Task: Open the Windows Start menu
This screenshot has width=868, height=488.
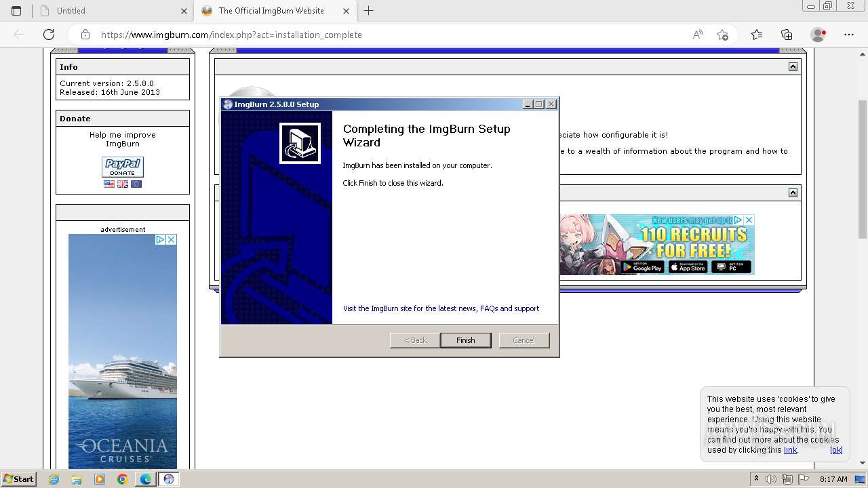Action: (x=19, y=479)
